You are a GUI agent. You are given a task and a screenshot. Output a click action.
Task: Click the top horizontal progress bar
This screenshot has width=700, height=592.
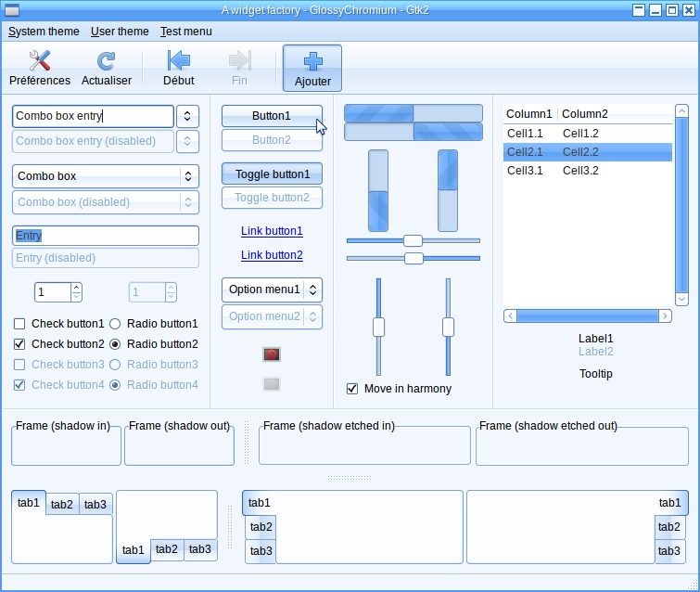point(414,113)
